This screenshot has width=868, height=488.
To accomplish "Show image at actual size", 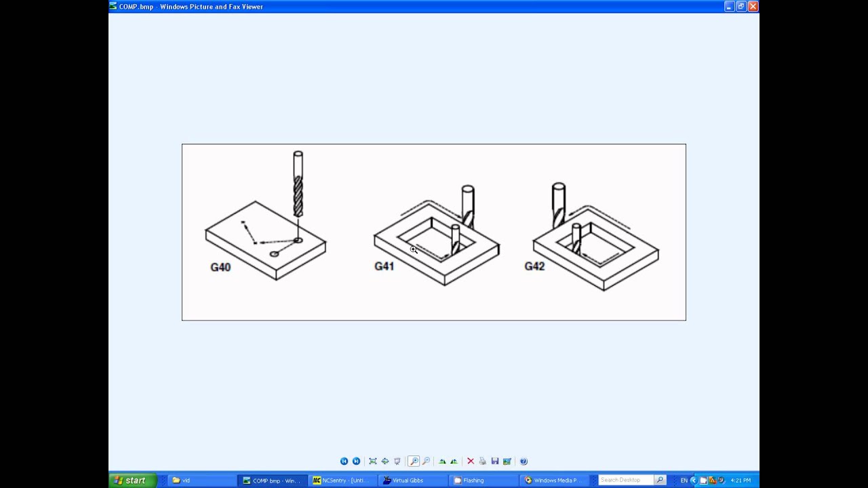I will pyautogui.click(x=384, y=462).
